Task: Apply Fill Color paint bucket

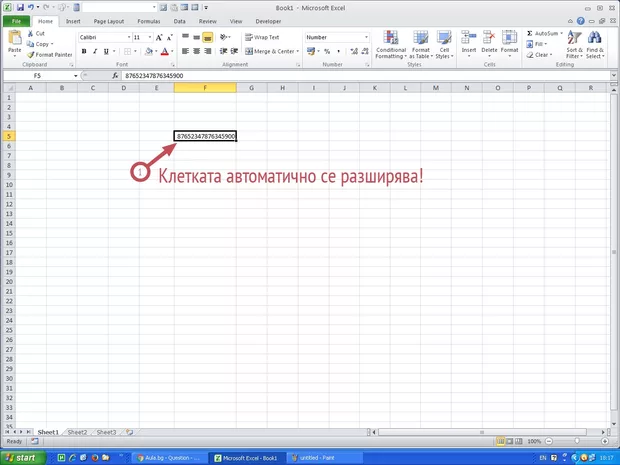Action: point(149,51)
